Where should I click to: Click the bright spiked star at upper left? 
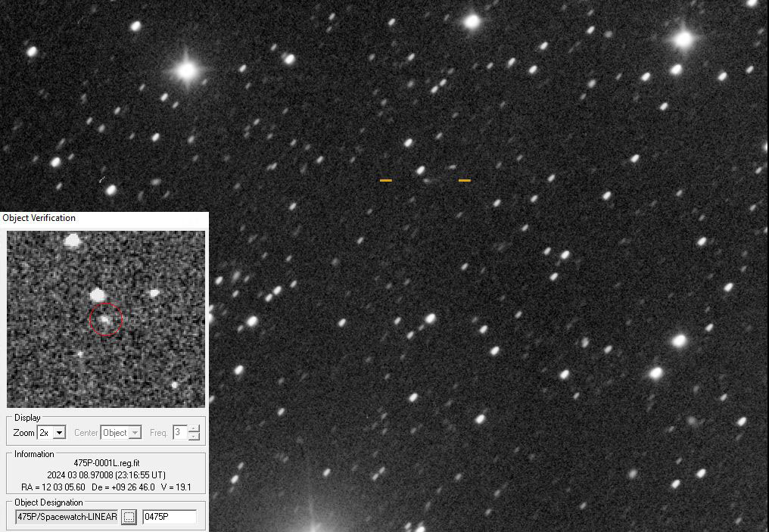(x=187, y=71)
